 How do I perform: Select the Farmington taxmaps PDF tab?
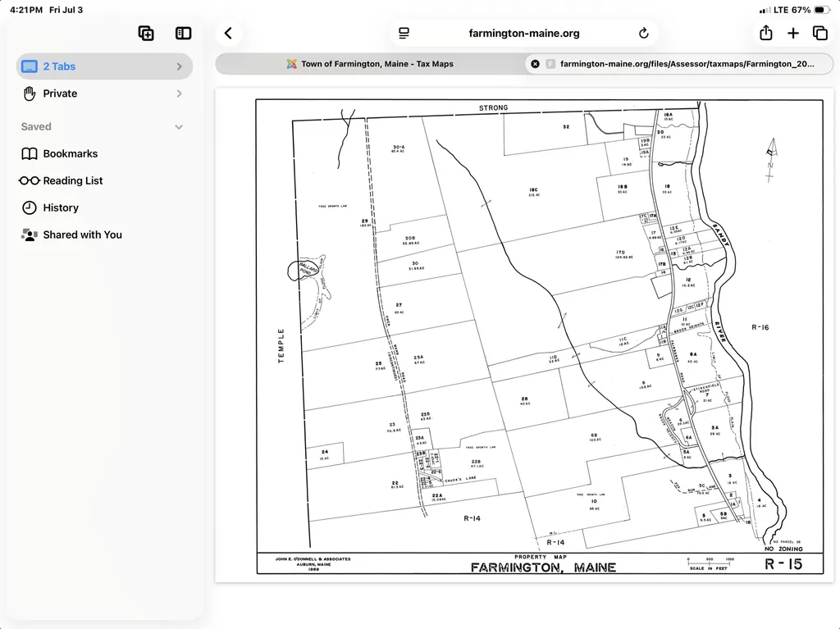click(x=679, y=64)
